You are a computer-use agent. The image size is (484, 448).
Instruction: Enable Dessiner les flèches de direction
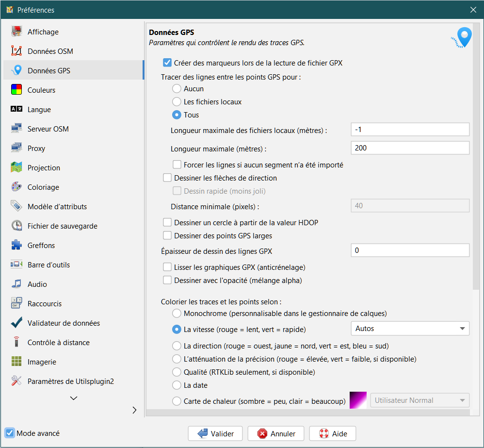[x=168, y=178]
